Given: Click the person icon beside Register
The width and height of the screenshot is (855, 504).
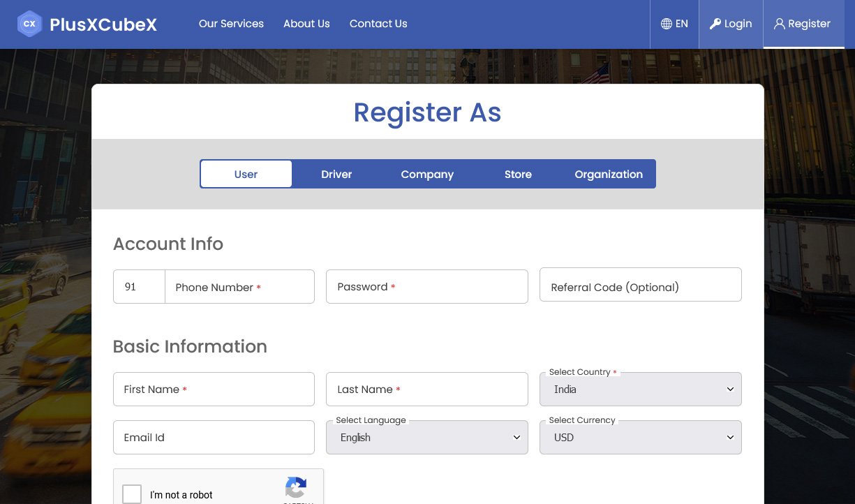Looking at the screenshot, I should pyautogui.click(x=780, y=24).
